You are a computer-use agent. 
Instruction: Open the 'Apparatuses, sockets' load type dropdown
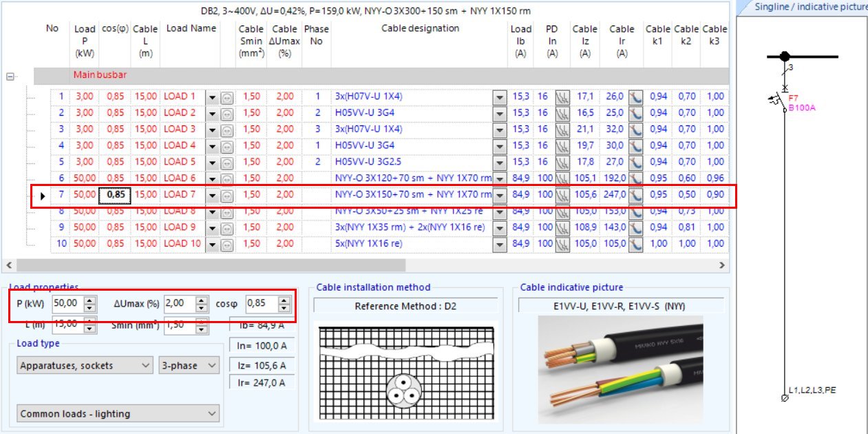pyautogui.click(x=145, y=366)
